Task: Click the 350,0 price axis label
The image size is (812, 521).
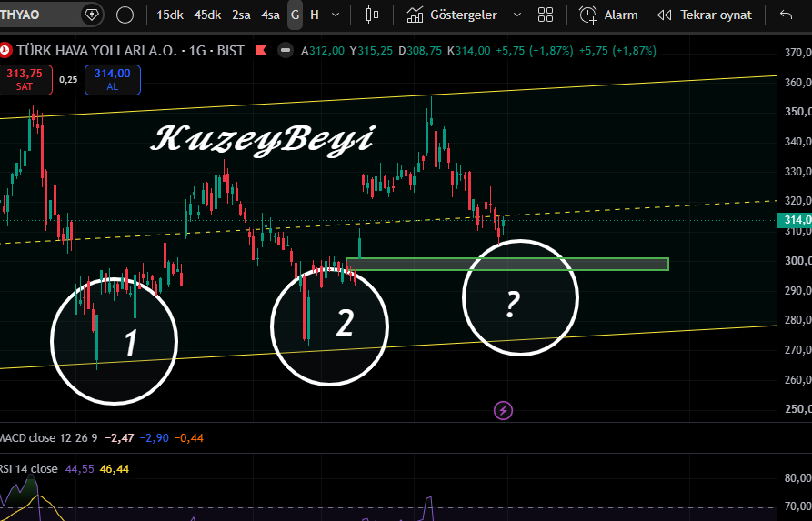Action: tap(798, 112)
